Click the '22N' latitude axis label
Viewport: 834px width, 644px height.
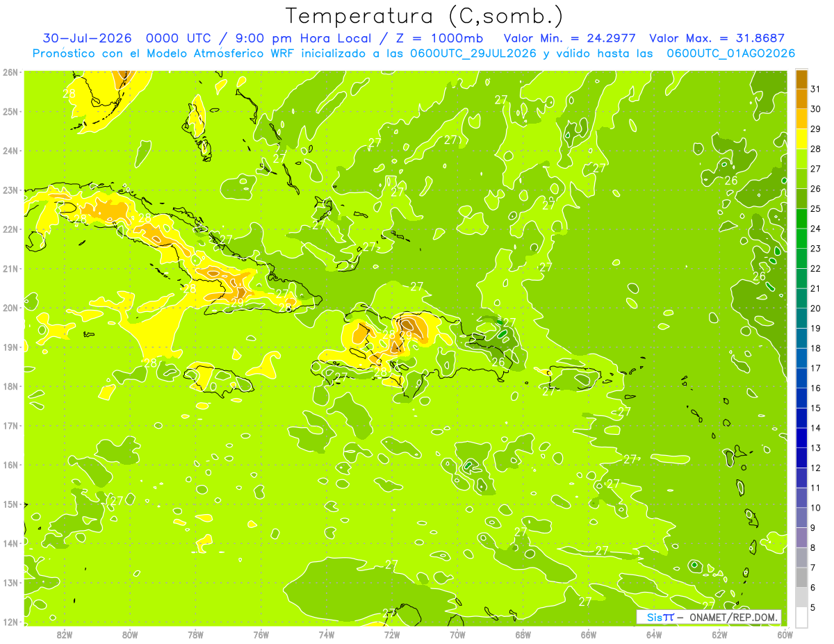(10, 229)
